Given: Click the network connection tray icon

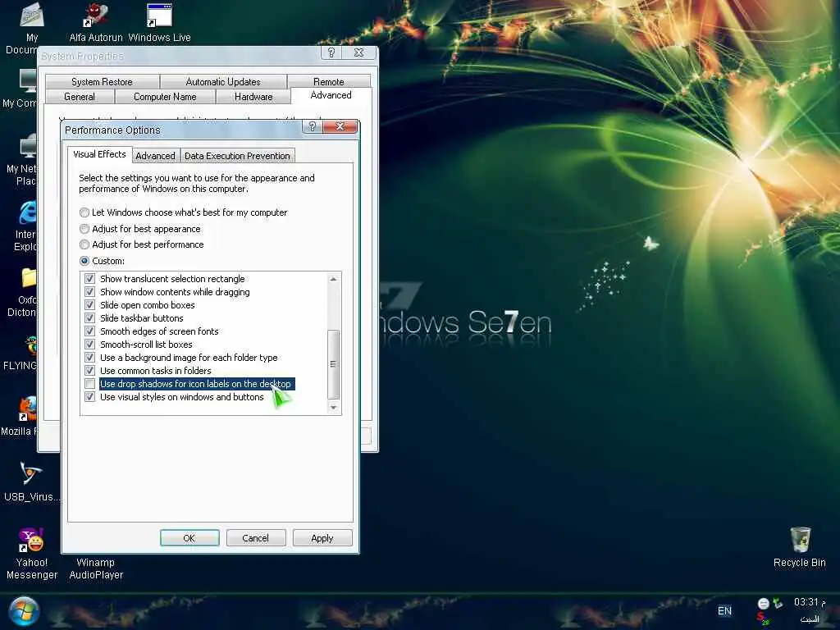Looking at the screenshot, I should 778,604.
